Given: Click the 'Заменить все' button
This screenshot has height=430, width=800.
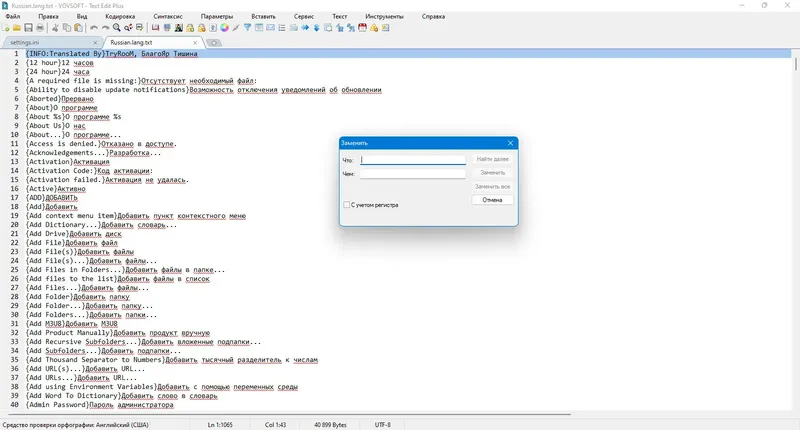Looking at the screenshot, I should tap(492, 187).
